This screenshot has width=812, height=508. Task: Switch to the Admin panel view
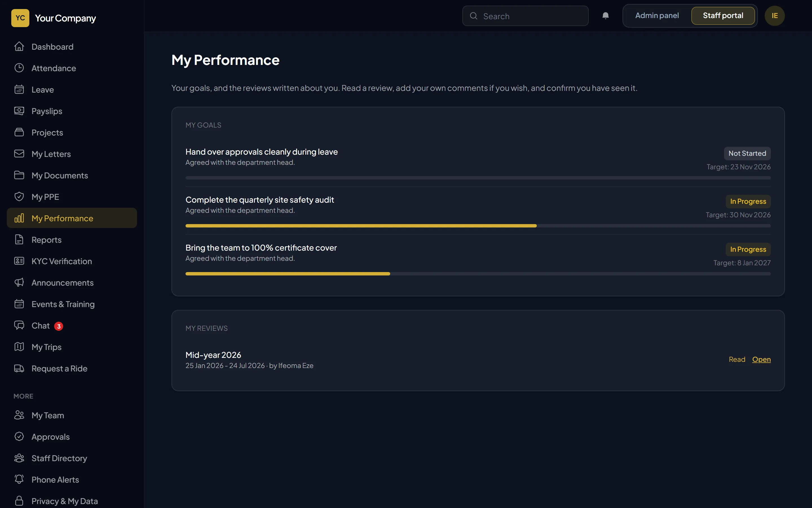(x=657, y=16)
